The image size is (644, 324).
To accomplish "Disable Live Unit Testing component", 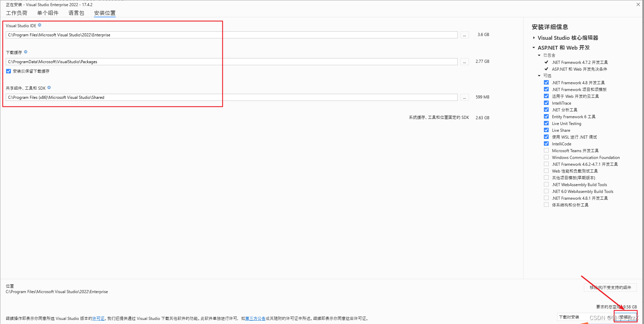I will tap(546, 123).
